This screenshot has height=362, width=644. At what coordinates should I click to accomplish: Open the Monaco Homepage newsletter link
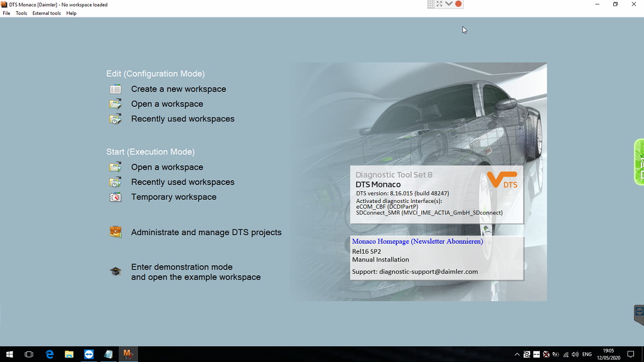click(417, 242)
